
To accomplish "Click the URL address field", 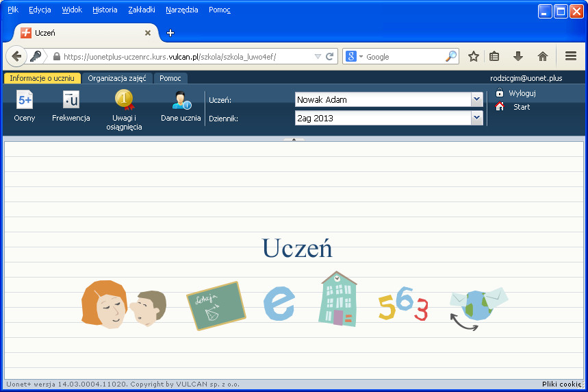I will 188,57.
